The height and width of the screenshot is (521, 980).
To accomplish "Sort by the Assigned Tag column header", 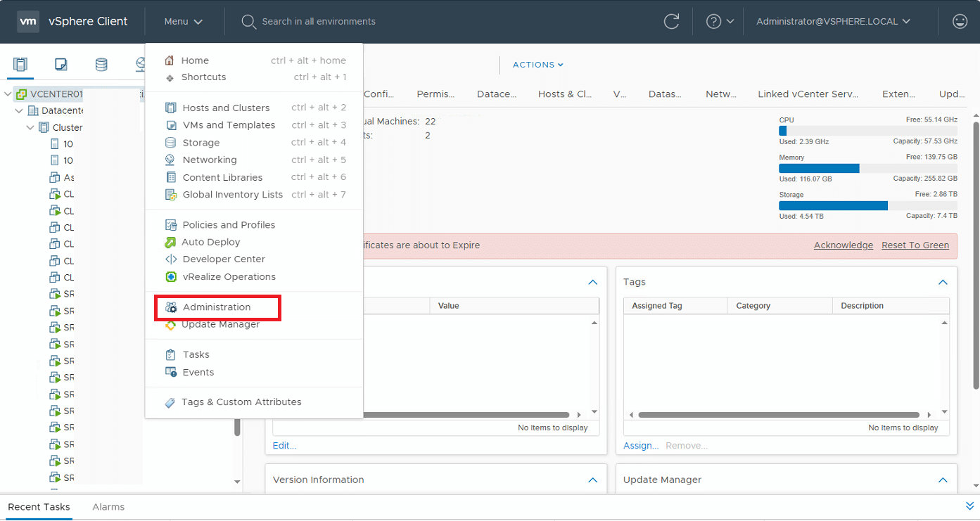I will (x=675, y=306).
